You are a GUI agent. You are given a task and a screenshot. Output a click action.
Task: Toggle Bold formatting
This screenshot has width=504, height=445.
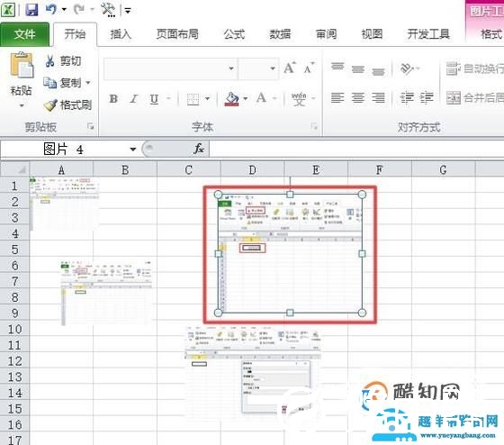click(x=113, y=98)
